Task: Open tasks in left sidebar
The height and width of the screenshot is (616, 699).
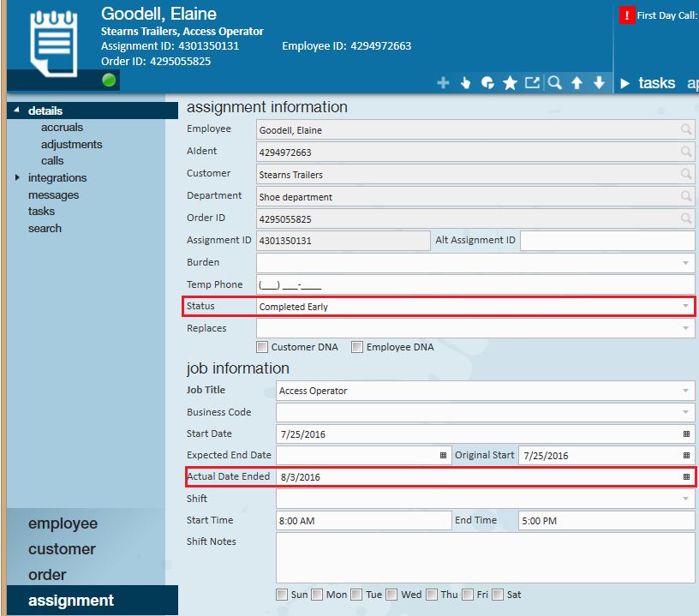Action: pos(41,212)
